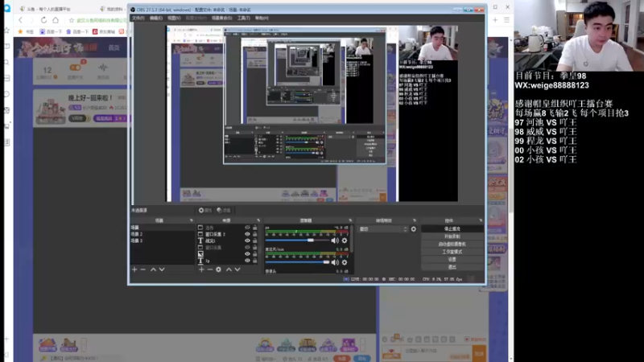644x362 pixels.
Task: Open settings gear of first mixer channel
Action: [345, 241]
